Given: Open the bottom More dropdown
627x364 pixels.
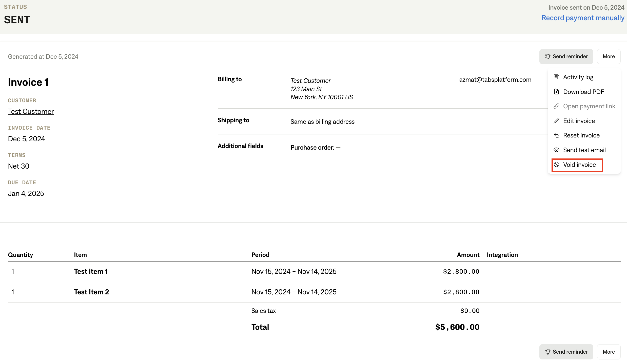Looking at the screenshot, I should point(609,352).
